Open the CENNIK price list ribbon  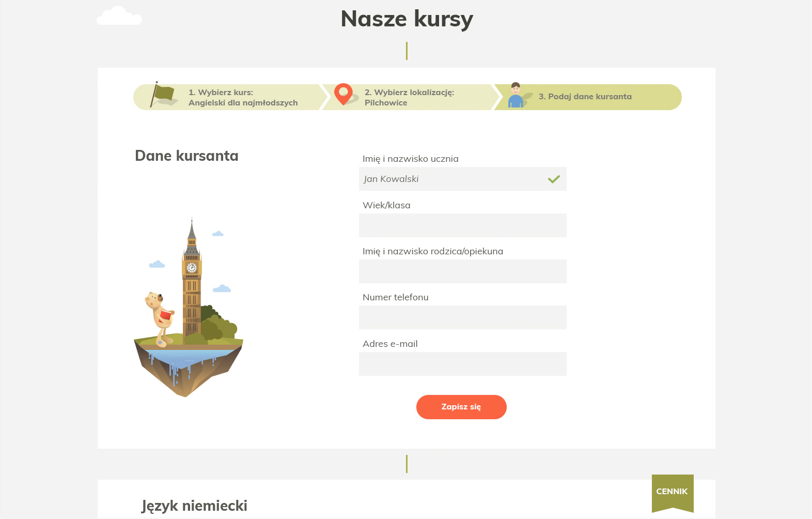[672, 492]
